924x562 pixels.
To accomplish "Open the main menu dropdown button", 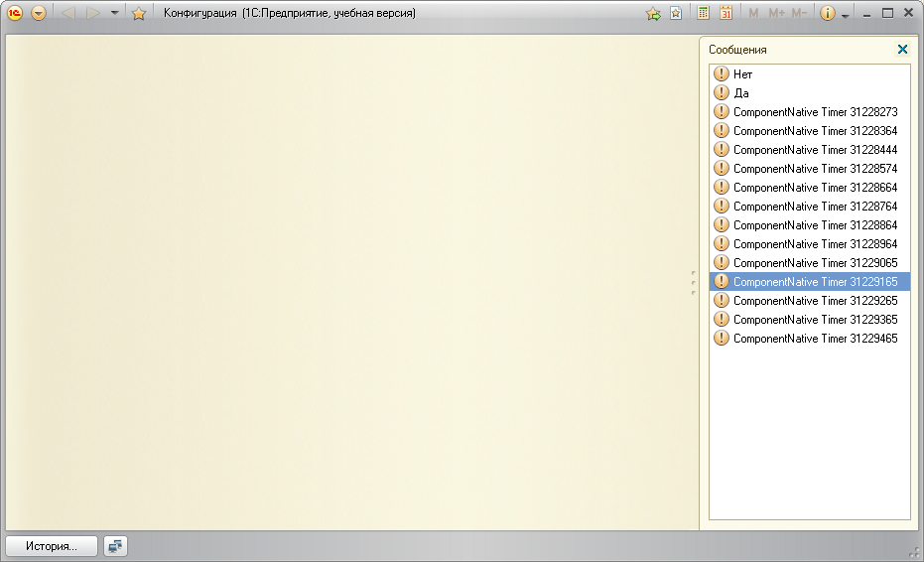I will tap(39, 13).
